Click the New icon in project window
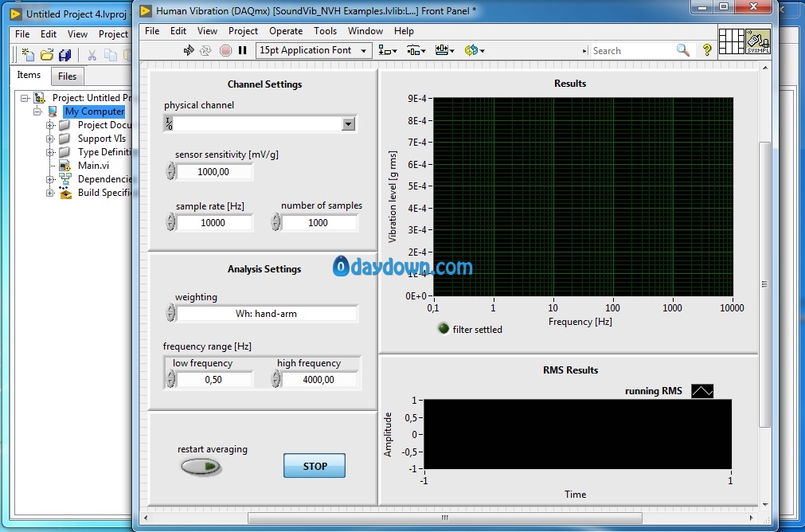The height and width of the screenshot is (532, 805). tap(28, 55)
